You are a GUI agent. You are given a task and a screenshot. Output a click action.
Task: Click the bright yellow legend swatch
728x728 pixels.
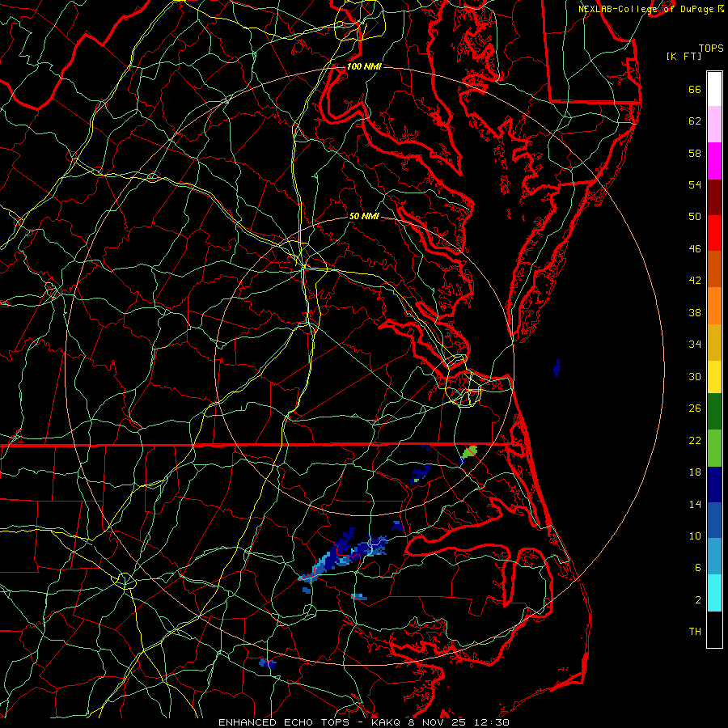(714, 377)
